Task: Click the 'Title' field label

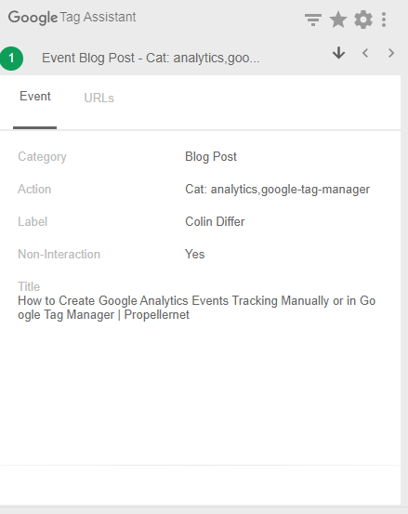Action: pyautogui.click(x=29, y=287)
